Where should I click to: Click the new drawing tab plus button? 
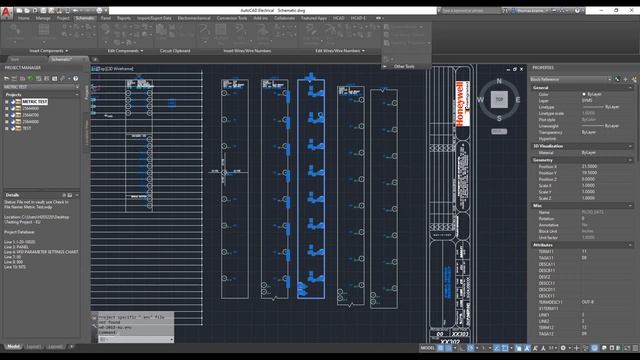click(95, 60)
